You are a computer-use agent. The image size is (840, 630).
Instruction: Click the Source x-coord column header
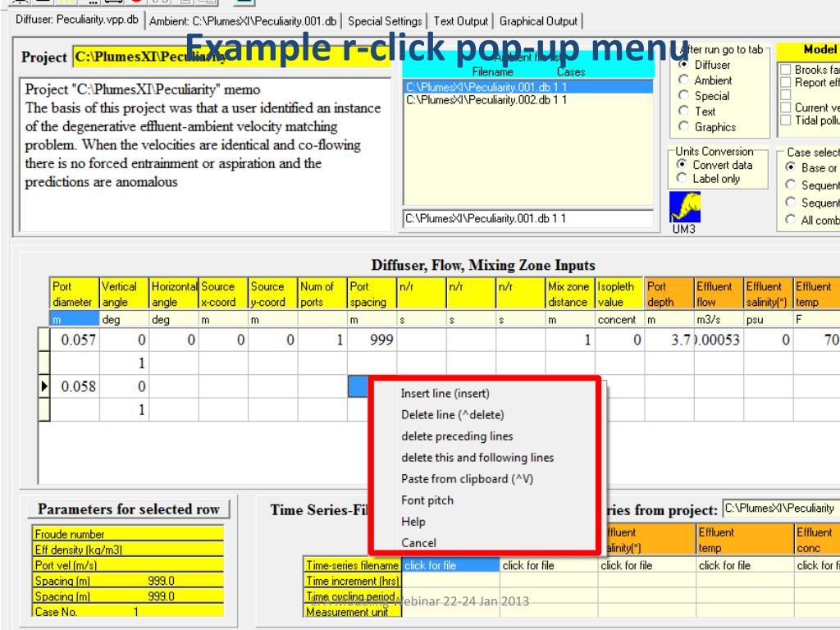click(x=223, y=294)
